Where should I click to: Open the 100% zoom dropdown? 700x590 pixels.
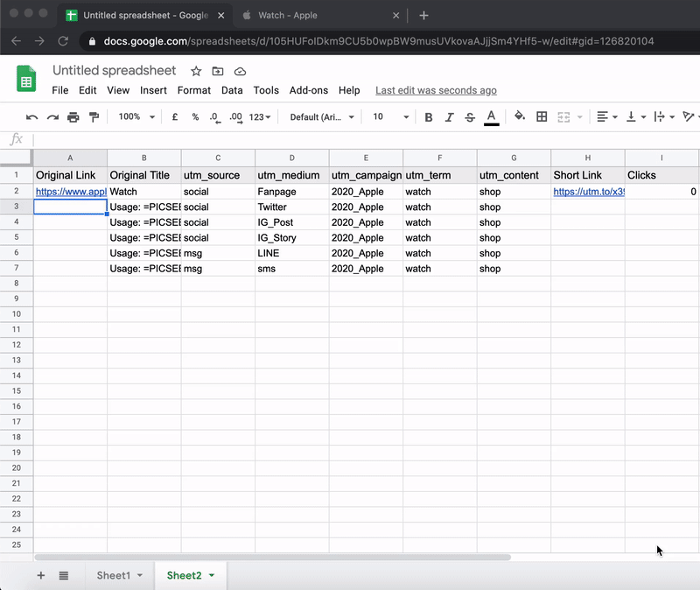pos(136,117)
